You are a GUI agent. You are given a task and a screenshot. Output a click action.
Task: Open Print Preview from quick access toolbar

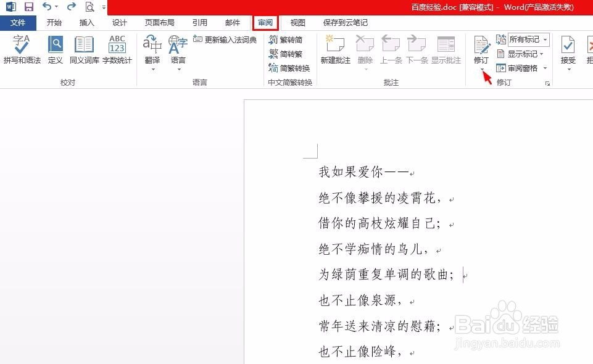click(x=89, y=6)
